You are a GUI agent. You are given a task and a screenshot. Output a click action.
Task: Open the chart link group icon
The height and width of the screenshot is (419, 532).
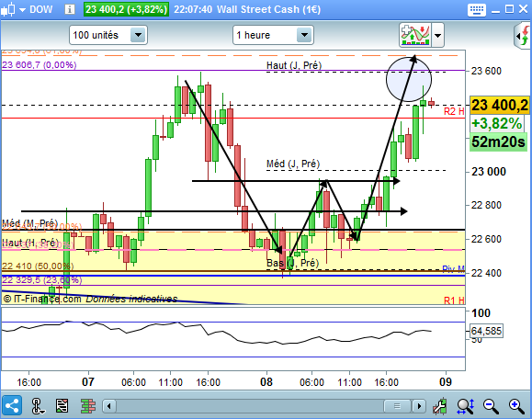(x=37, y=406)
